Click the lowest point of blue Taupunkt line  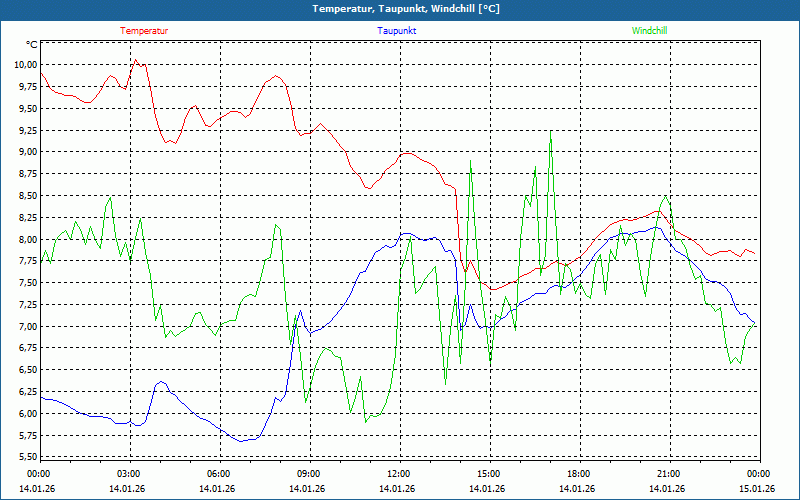pos(242,440)
